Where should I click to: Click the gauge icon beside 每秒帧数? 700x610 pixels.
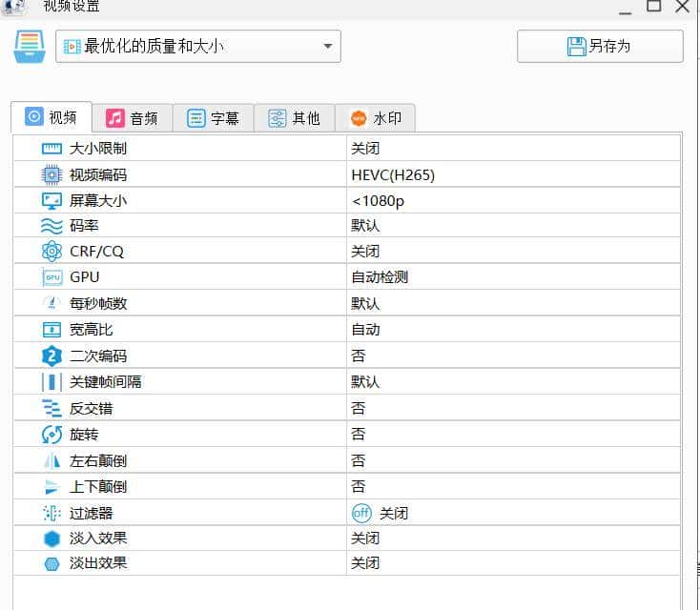point(51,303)
